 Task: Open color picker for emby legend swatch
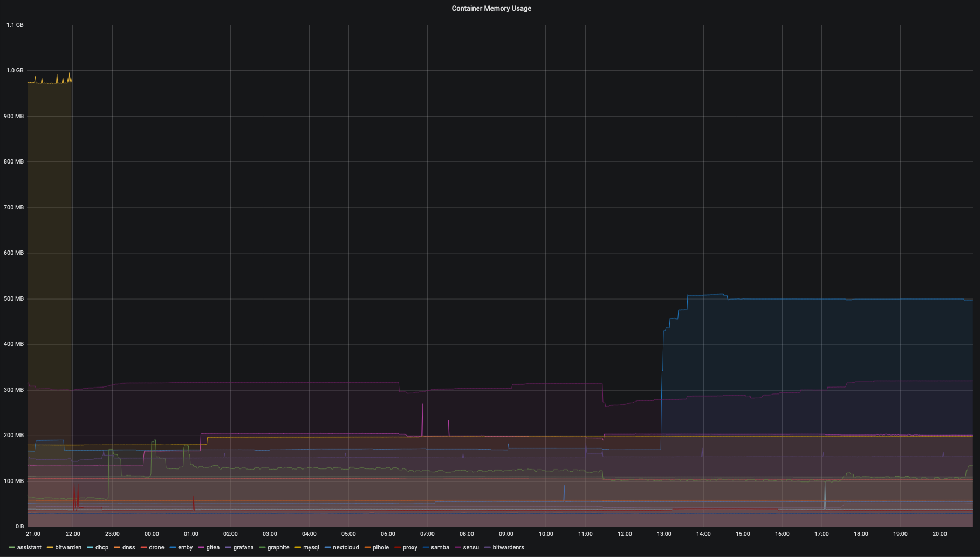pyautogui.click(x=173, y=547)
